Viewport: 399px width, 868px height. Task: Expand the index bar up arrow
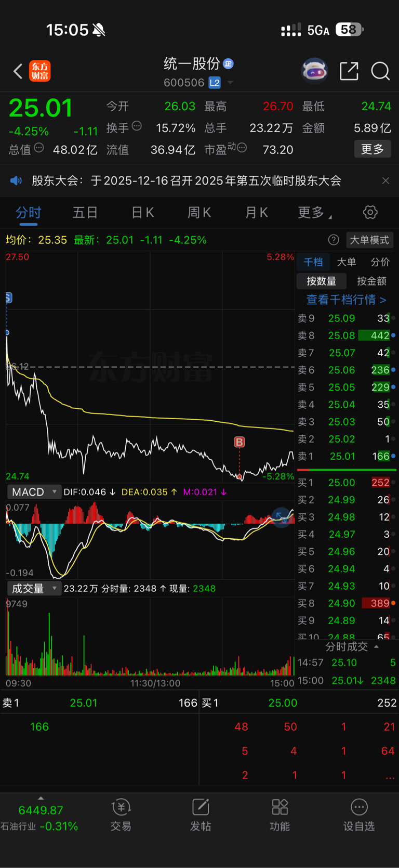click(x=41, y=798)
